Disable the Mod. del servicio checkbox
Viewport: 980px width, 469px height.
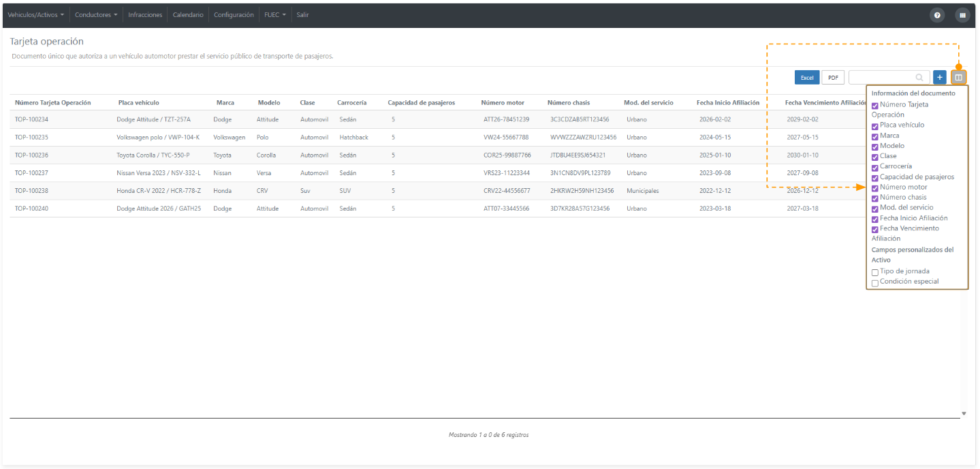click(x=875, y=209)
